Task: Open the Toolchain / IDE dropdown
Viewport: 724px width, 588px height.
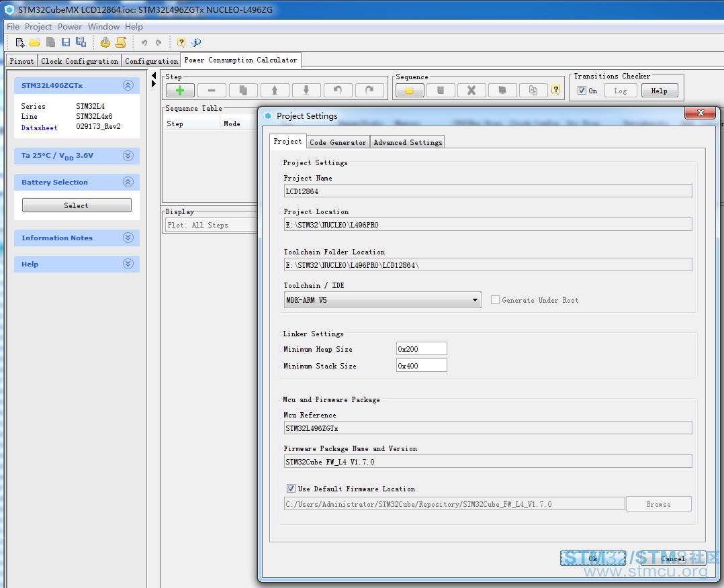Action: 382,300
